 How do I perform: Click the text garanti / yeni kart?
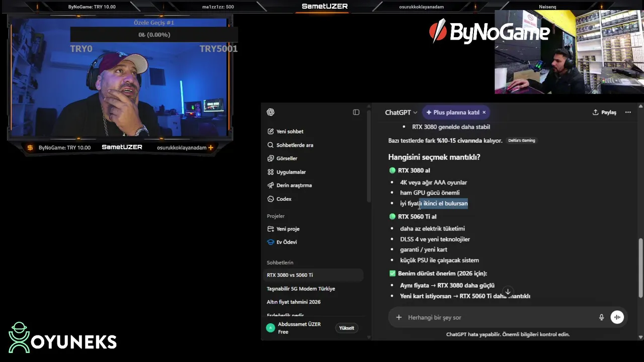pos(424,249)
